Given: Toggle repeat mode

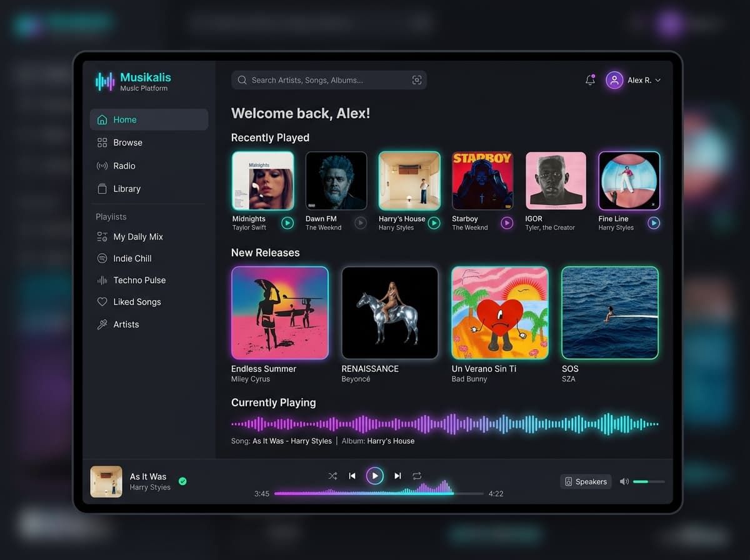Looking at the screenshot, I should point(417,476).
